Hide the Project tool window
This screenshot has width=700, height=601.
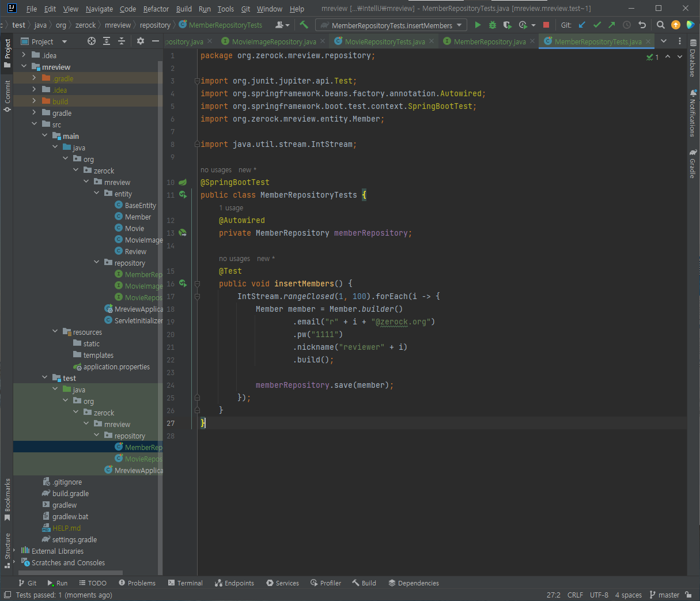pos(156,41)
